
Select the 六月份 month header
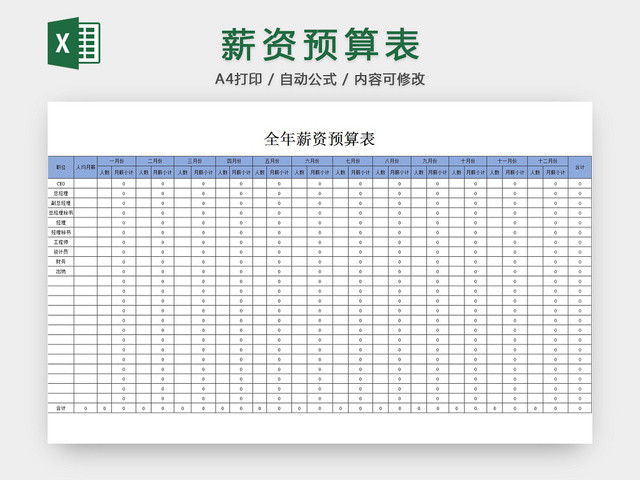pyautogui.click(x=312, y=161)
